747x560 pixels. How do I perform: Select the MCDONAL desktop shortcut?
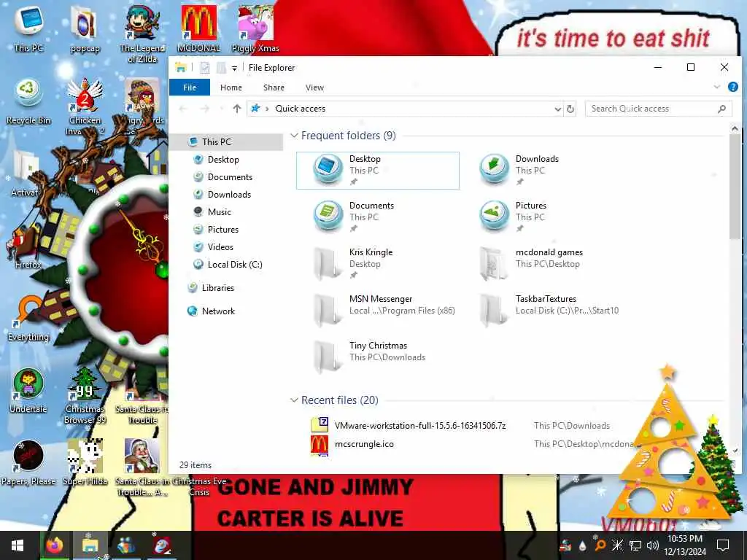198,29
